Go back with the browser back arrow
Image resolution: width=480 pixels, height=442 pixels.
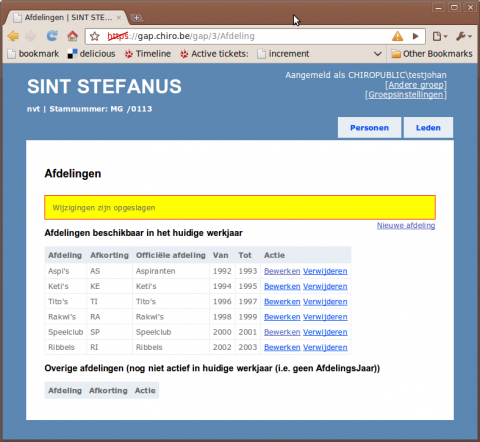click(x=13, y=36)
